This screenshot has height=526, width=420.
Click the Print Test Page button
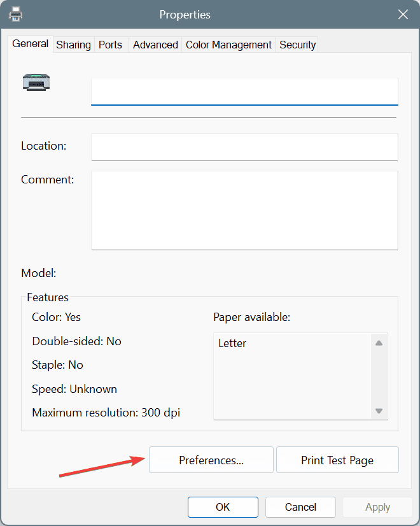click(x=337, y=460)
